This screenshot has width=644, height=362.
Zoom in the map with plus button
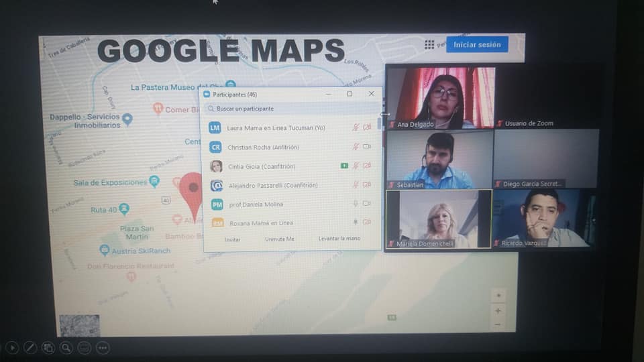498,310
